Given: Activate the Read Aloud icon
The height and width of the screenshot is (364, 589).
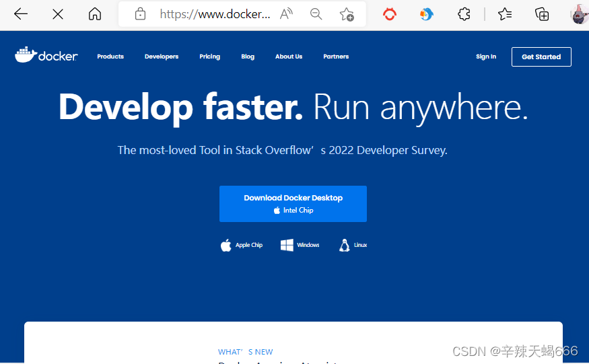Looking at the screenshot, I should click(286, 14).
